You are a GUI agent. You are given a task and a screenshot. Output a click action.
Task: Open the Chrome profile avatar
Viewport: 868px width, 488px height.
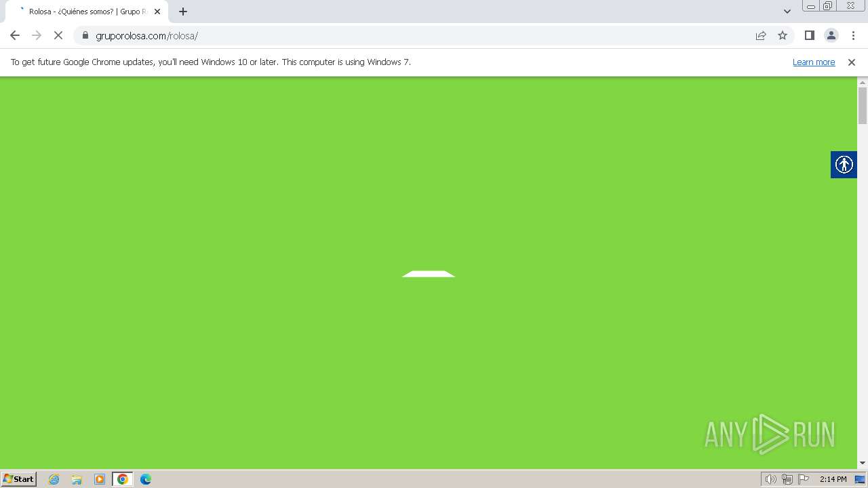tap(831, 36)
